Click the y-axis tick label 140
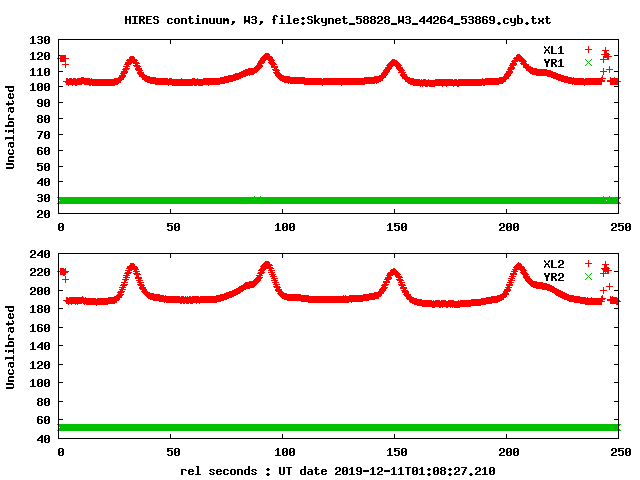 [x=40, y=347]
